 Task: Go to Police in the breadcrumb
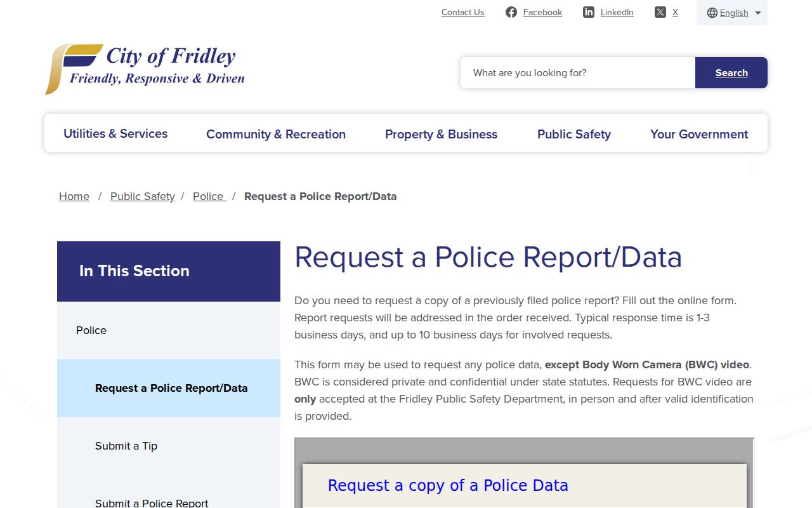coord(209,196)
